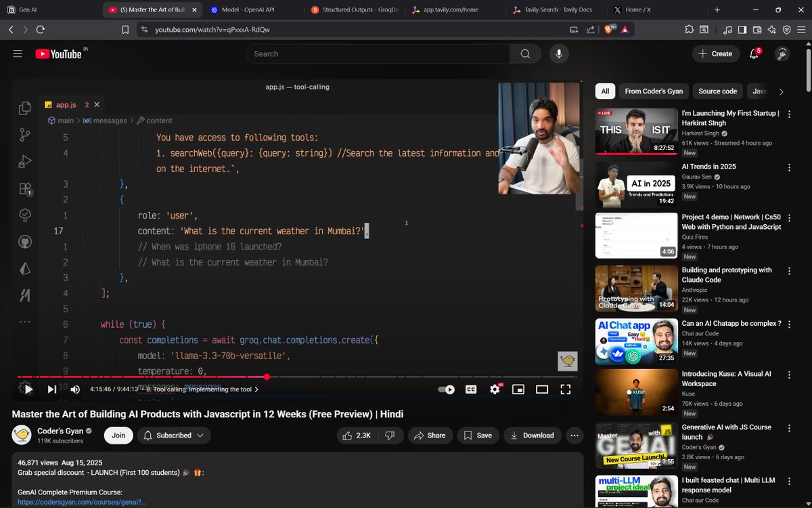Open options for 'I'm Launching My First Startup'
This screenshot has height=508, width=812.
(789, 114)
